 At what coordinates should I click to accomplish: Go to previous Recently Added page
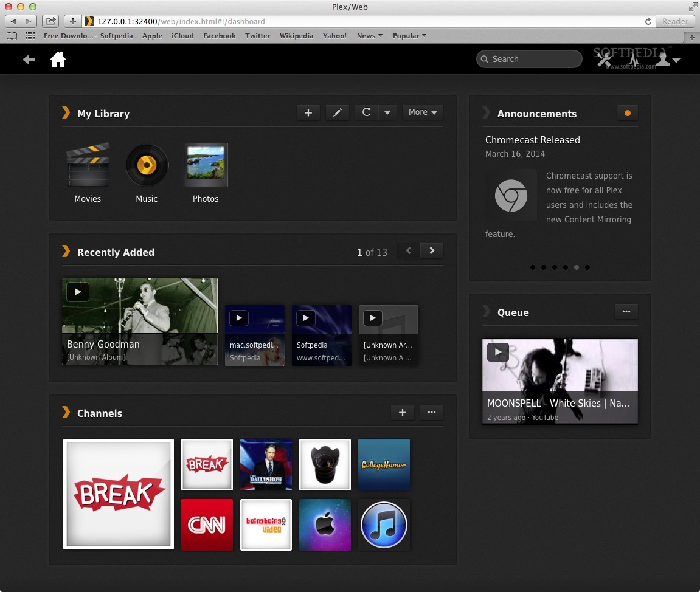coord(408,251)
